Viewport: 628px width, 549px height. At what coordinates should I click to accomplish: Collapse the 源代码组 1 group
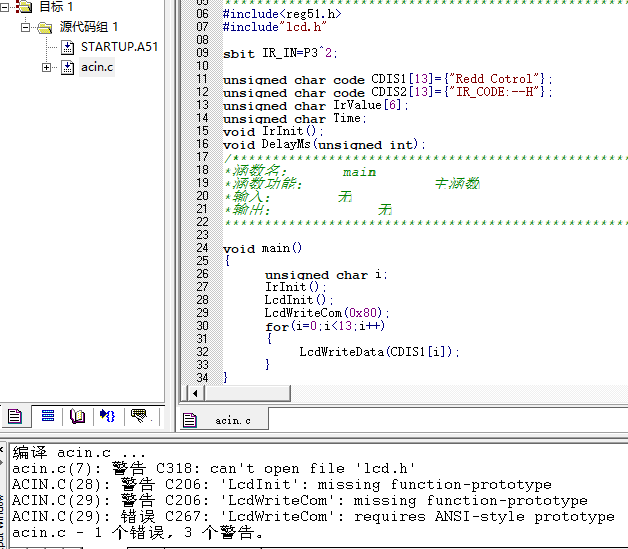[25, 27]
